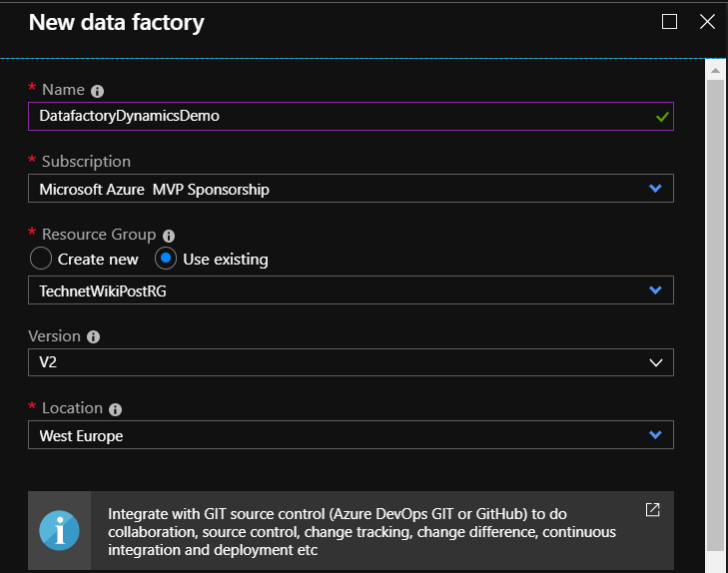728x573 pixels.
Task: Click the info icon next to Name
Action: pyautogui.click(x=97, y=91)
